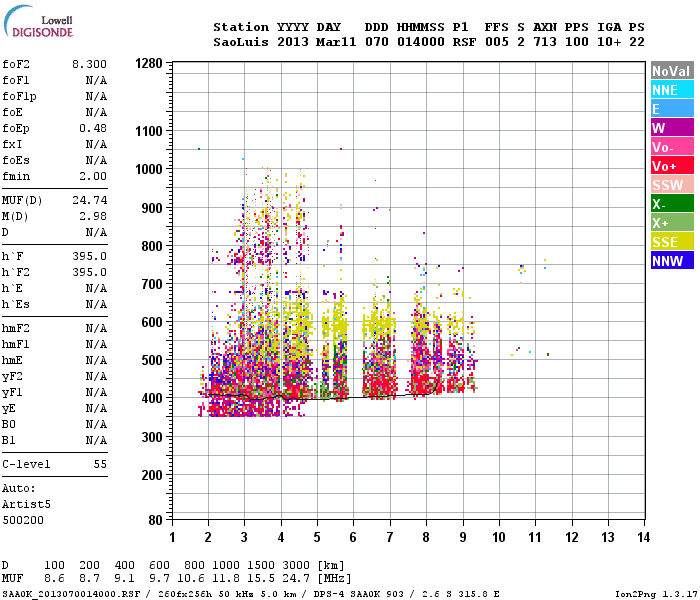The image size is (700, 600).
Task: Select the W purple legend swatch
Action: click(x=672, y=128)
